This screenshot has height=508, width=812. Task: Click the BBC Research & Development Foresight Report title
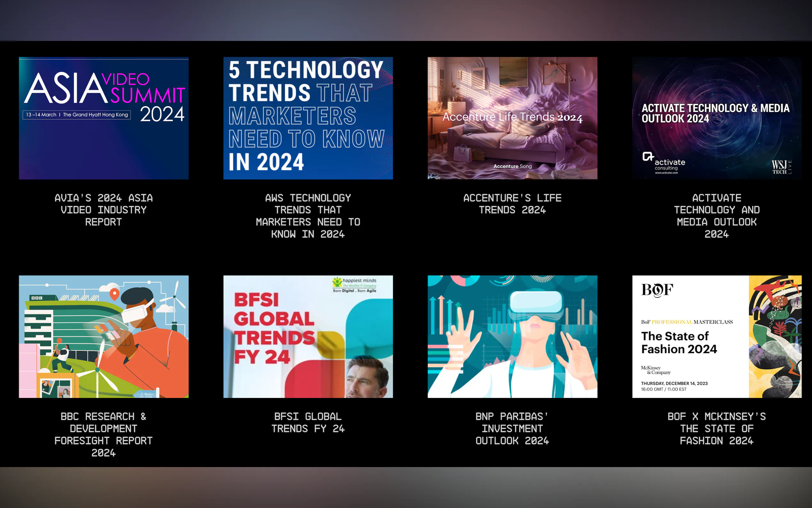[x=104, y=434]
